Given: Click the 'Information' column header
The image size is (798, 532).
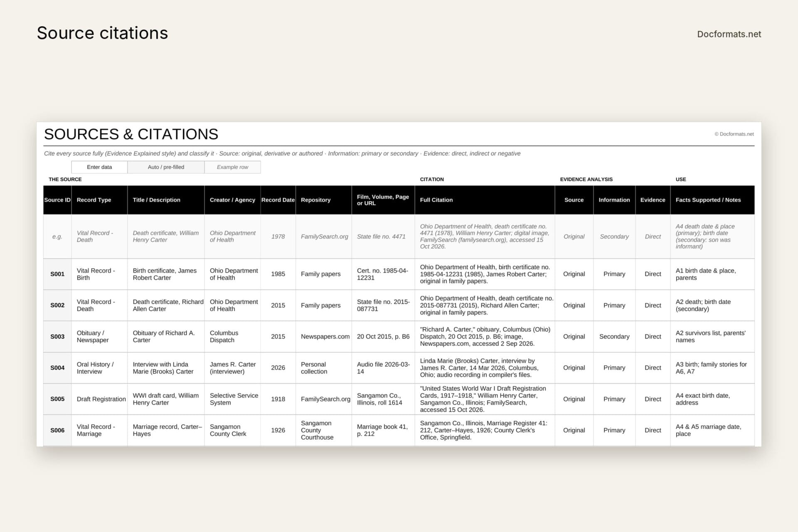Looking at the screenshot, I should (x=614, y=200).
